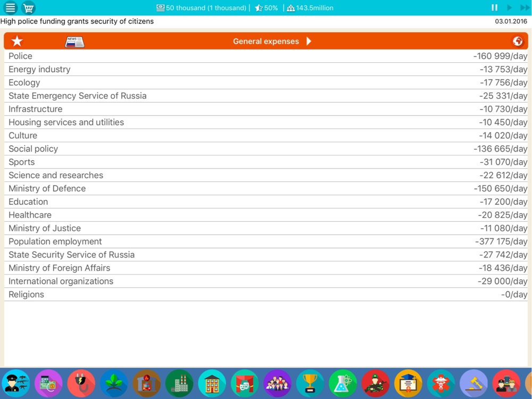Select the Sports expense row
Viewport: 532px width, 399px height.
click(x=266, y=162)
